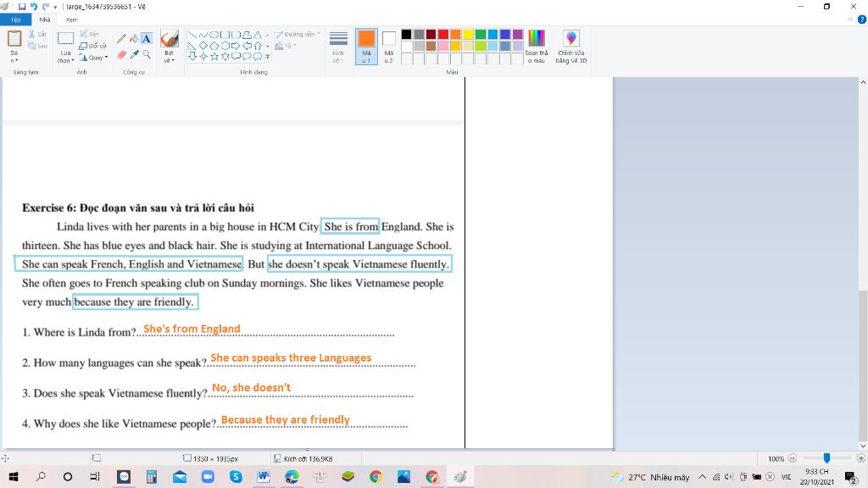Screen dimensions: 868x488
Task: Select the Text tool (A)
Action: (146, 39)
